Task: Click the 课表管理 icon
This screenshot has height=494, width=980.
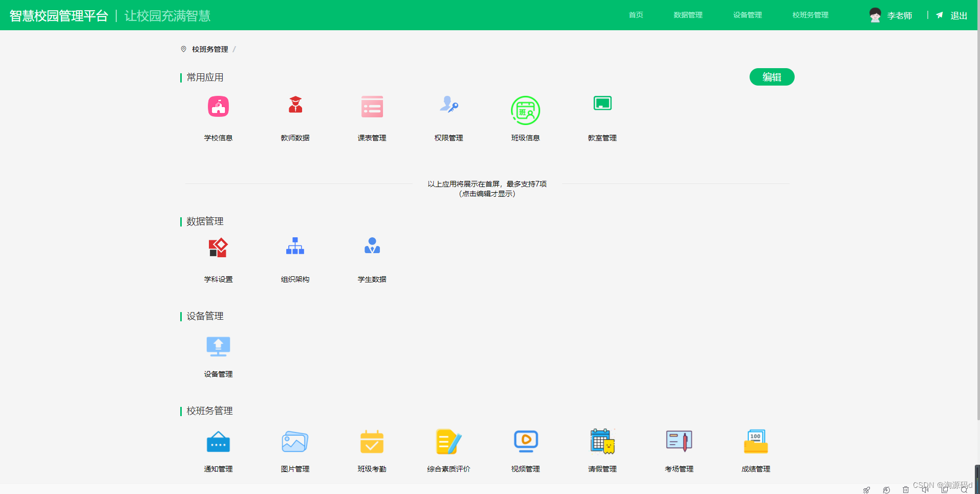Action: [x=372, y=107]
